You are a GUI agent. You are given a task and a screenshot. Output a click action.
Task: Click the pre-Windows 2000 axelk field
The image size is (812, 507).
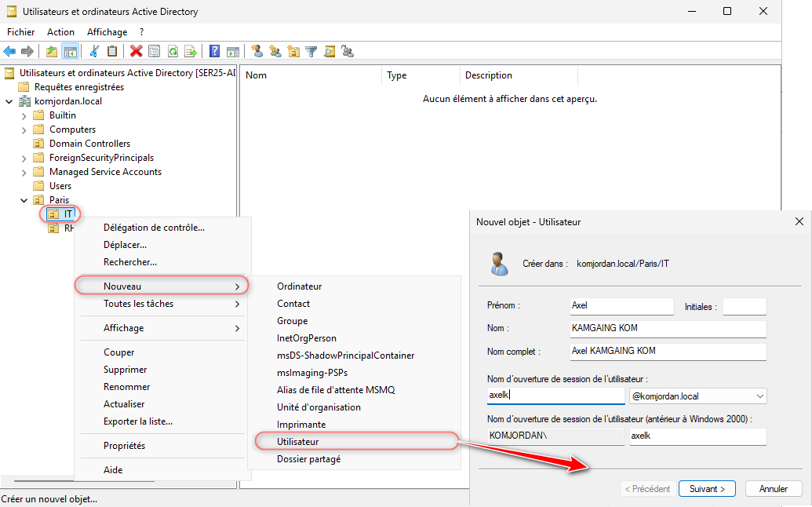pyautogui.click(x=697, y=436)
